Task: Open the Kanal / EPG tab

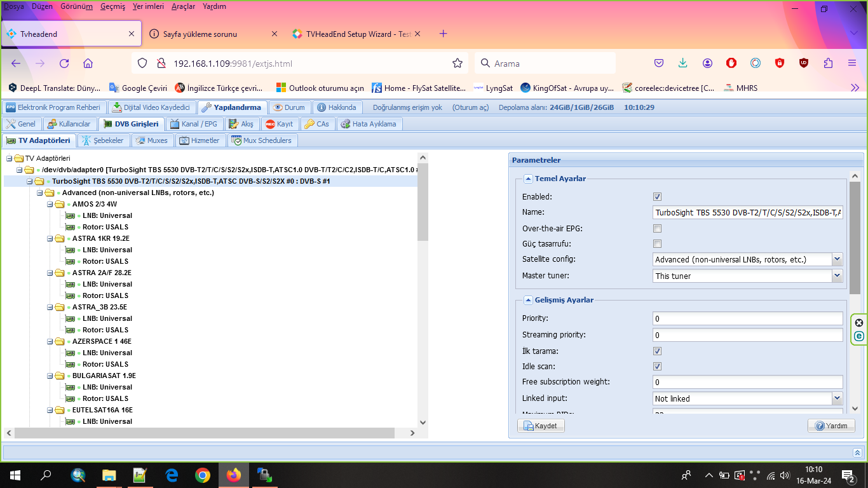Action: (x=193, y=124)
